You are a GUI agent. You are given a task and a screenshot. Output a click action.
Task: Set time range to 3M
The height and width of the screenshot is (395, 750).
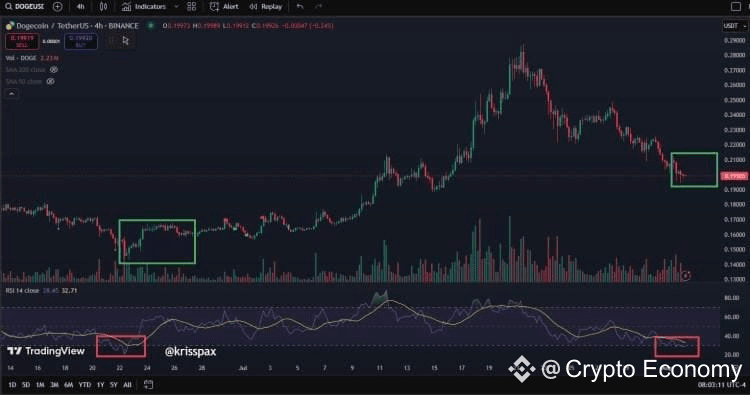[x=55, y=384]
